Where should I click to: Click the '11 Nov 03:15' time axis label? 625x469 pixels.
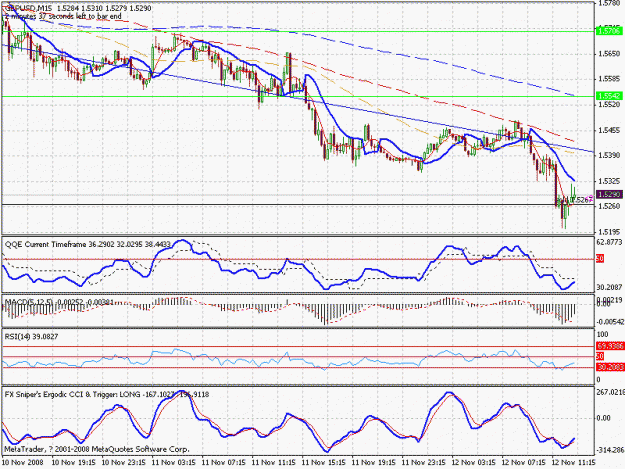[174, 463]
